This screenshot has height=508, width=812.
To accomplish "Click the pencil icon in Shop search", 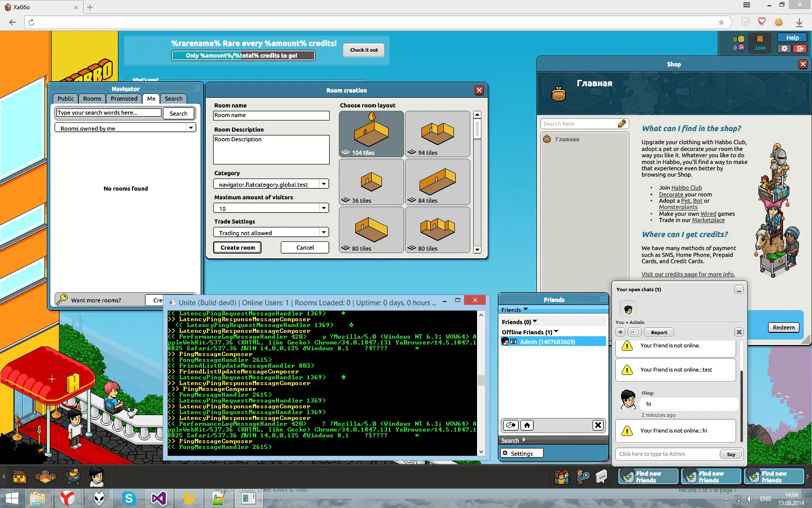I will tap(622, 124).
